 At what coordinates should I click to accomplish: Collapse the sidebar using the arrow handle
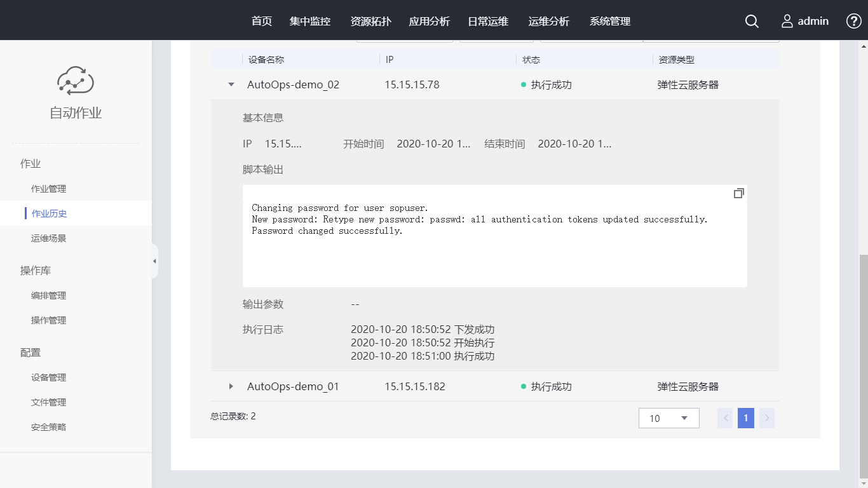(154, 261)
